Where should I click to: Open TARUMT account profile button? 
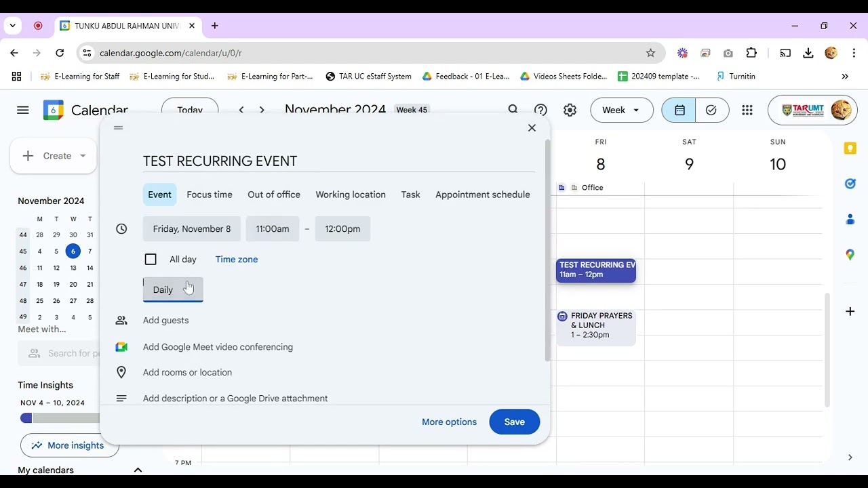pos(812,110)
